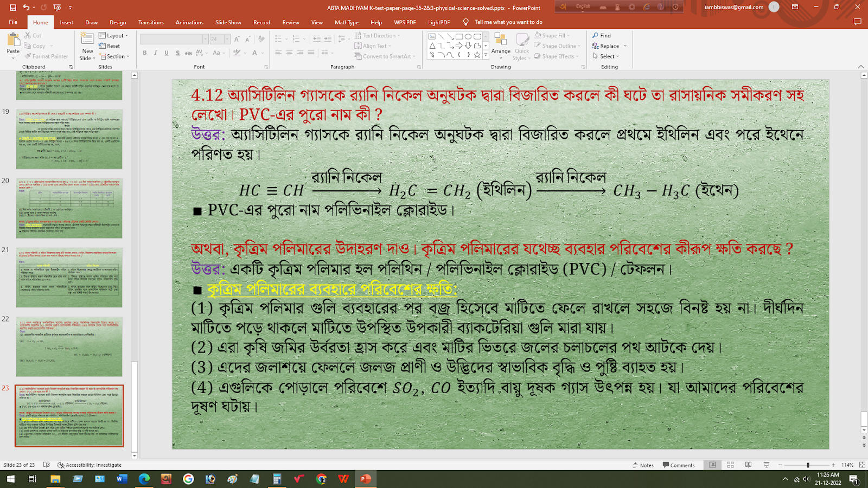
Task: Click the Undo arrow icon
Action: (x=26, y=8)
